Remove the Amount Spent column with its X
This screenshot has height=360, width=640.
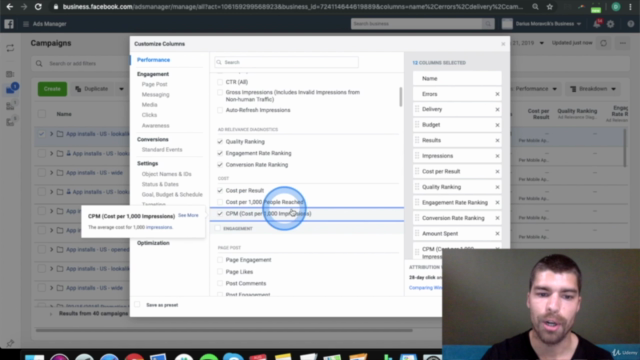click(x=497, y=233)
